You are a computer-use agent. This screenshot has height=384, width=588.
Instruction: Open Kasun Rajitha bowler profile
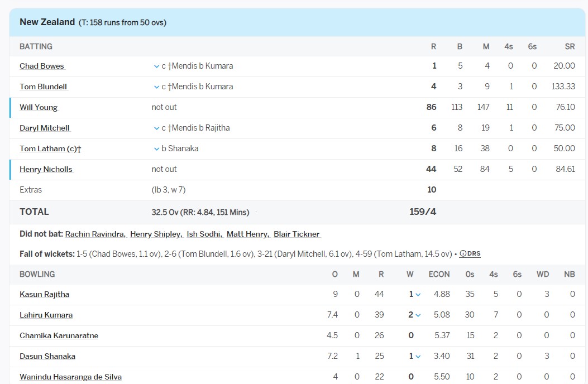click(45, 294)
